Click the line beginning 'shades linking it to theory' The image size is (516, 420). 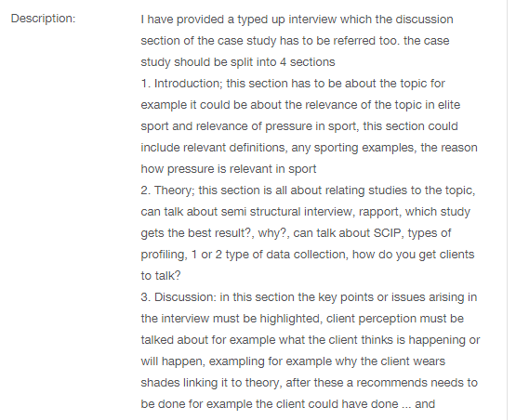(x=309, y=383)
